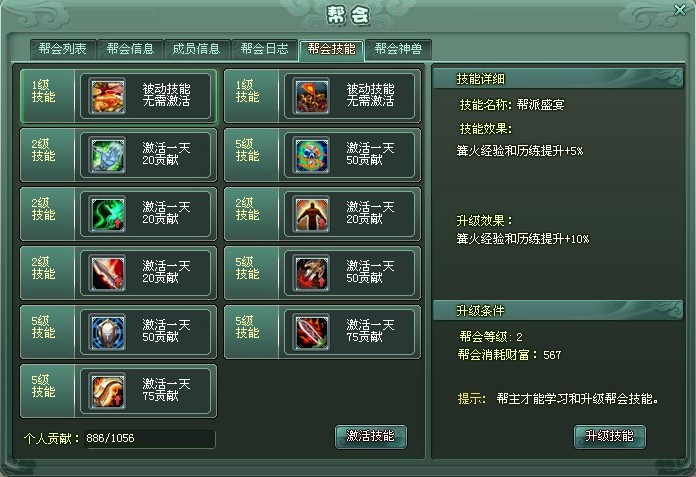The image size is (696, 477).
Task: Open the 帮会信息 tab
Action: point(130,49)
